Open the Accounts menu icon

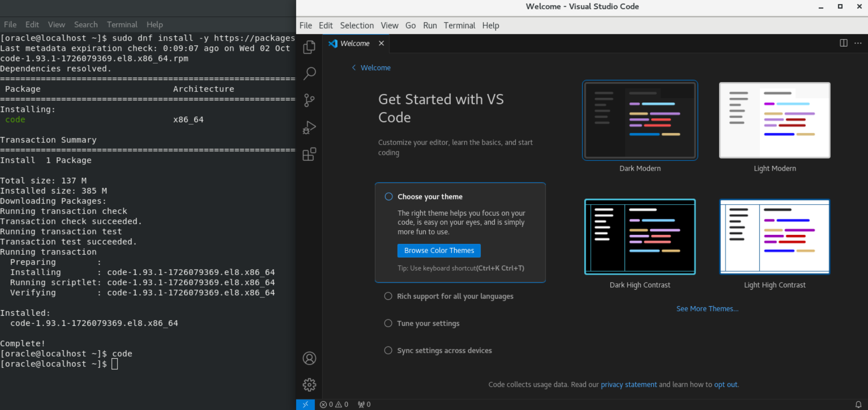pos(309,358)
